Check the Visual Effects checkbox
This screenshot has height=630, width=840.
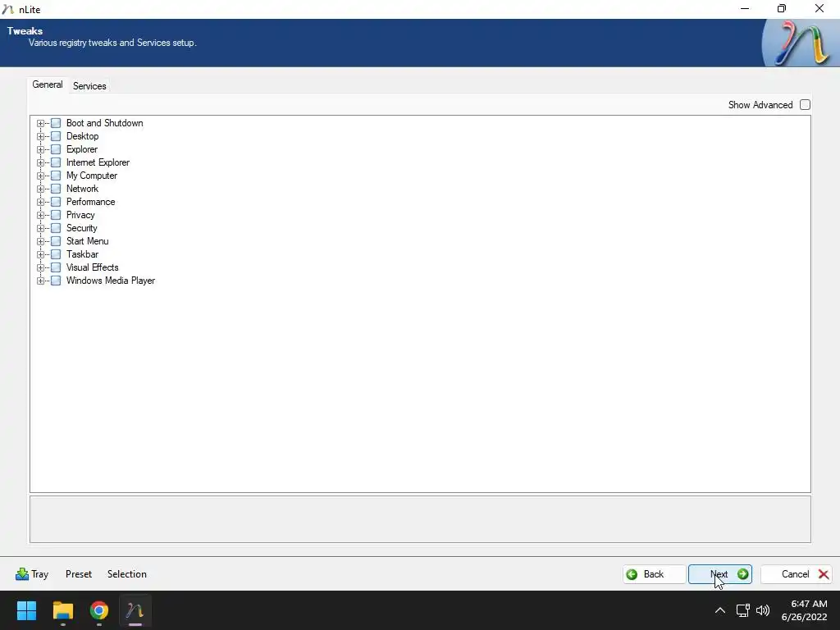56,267
